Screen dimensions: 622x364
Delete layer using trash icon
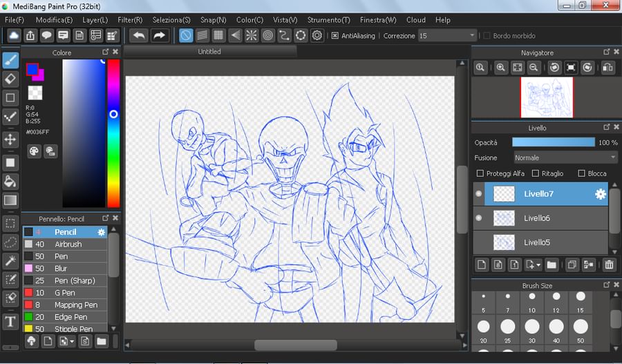pyautogui.click(x=610, y=265)
